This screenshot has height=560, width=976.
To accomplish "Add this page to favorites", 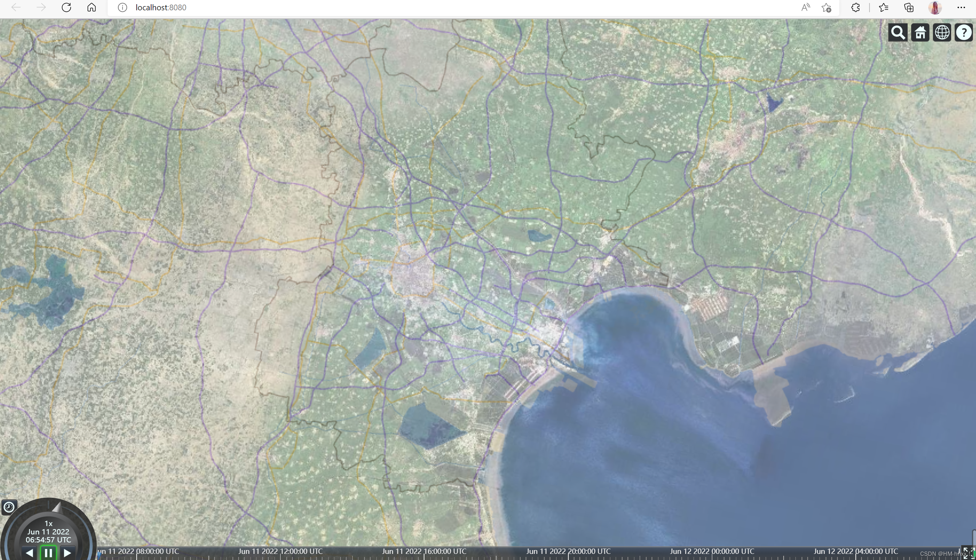I will (826, 7).
